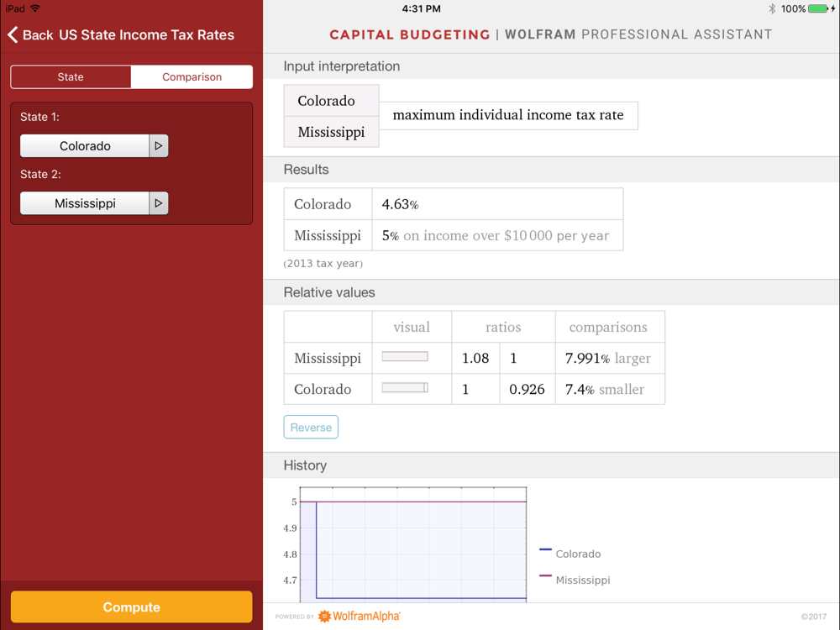The image size is (840, 630).
Task: Switch to the Comparison tab
Action: point(192,77)
